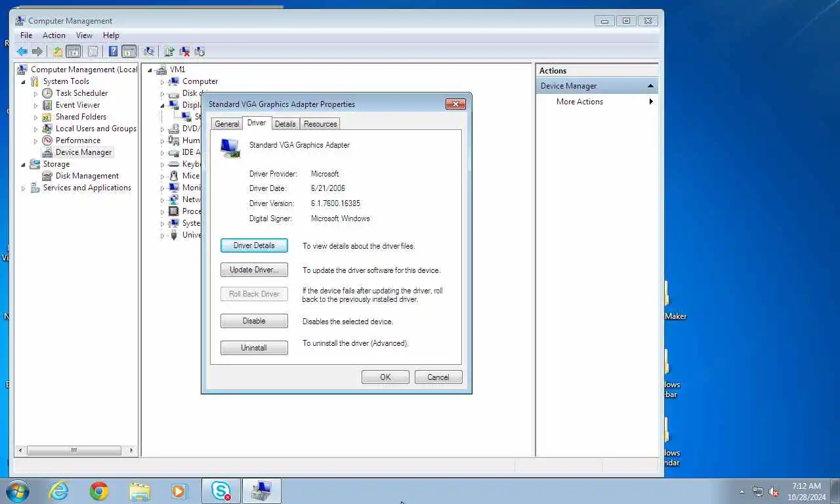This screenshot has height=504, width=840.
Task: Click the Forward arrow in the toolbar
Action: 37,51
